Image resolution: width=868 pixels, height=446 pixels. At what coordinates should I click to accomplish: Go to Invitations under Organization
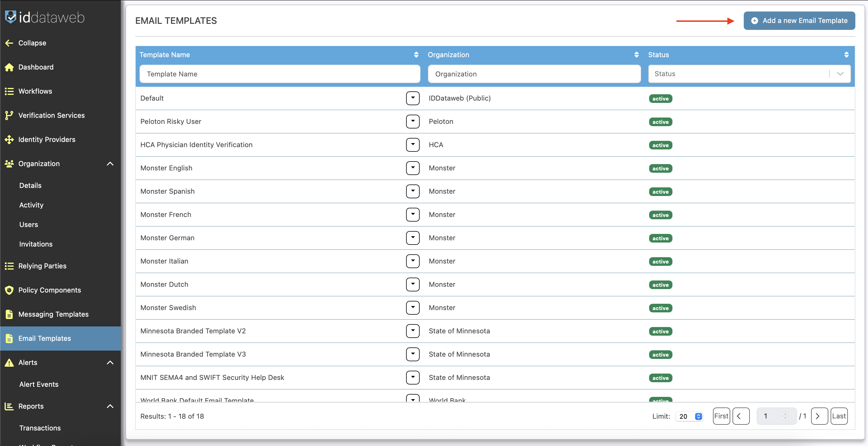pos(36,244)
